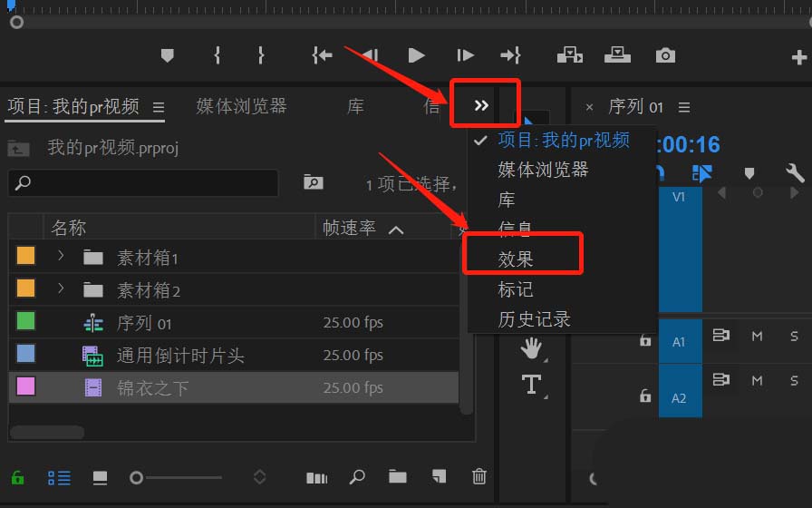Click the New Item icon
Viewport: 812px width, 508px height.
pos(439,476)
